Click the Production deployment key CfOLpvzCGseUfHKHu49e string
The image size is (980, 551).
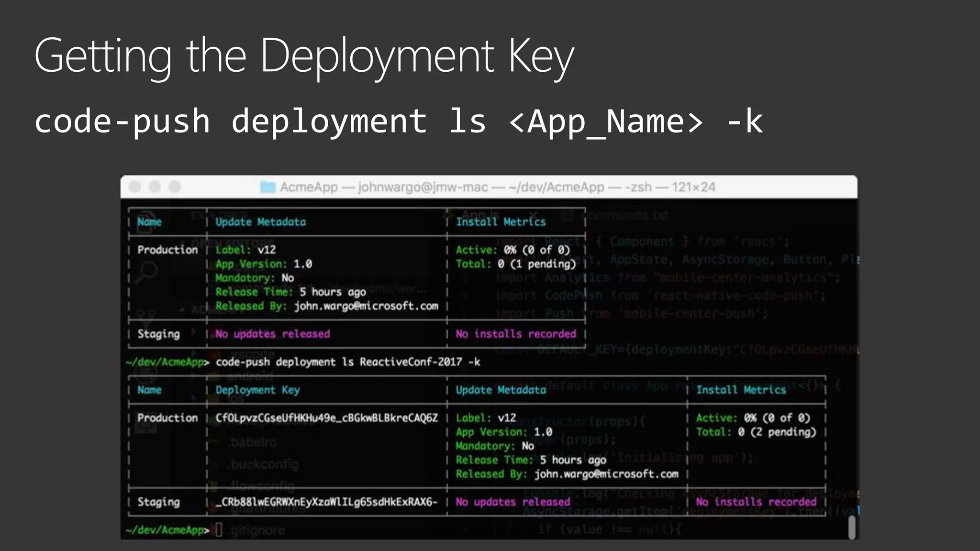click(326, 418)
